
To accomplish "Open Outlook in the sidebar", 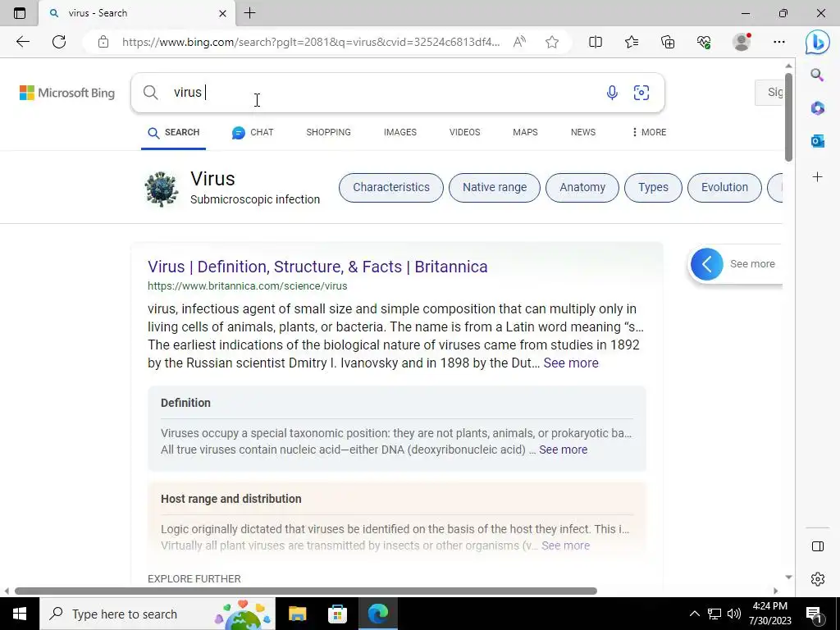I will click(x=818, y=141).
